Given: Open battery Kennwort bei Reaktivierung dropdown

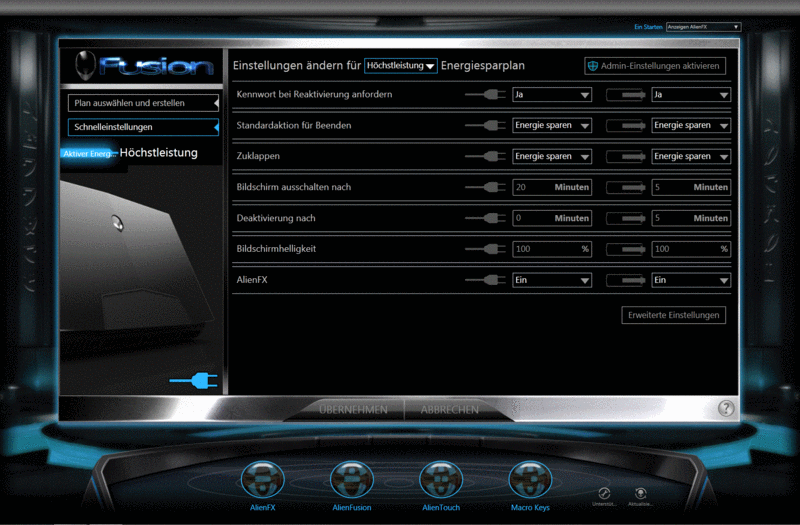Looking at the screenshot, I should coord(691,94).
